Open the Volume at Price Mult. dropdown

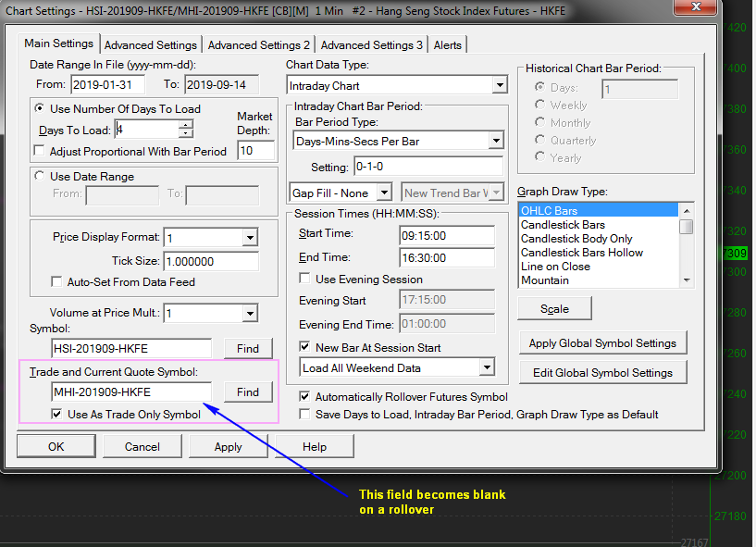tap(250, 314)
